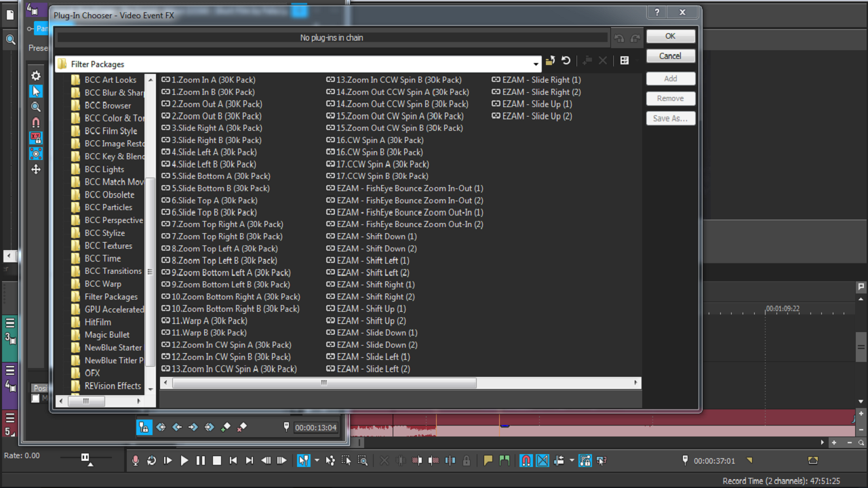Click the Insert Marker yellow flag icon
Screen dimensions: 868x488
coord(488,461)
